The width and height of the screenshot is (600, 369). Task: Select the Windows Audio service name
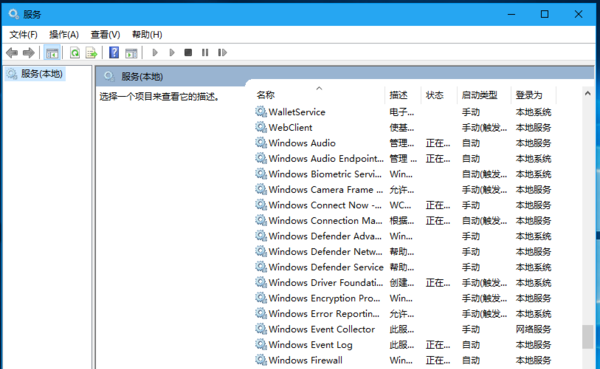[x=302, y=143]
